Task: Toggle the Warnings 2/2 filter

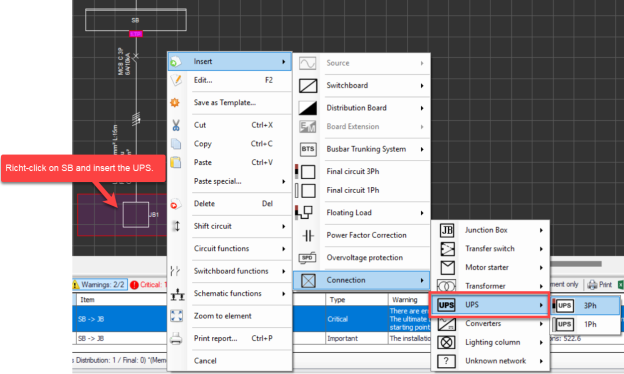Action: coord(99,284)
